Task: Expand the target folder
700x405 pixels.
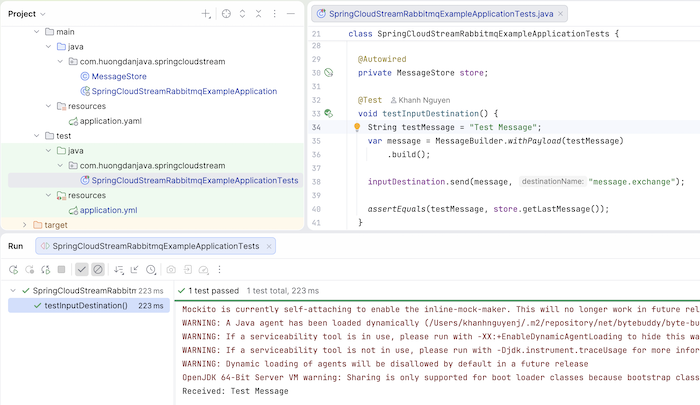Action: (x=25, y=225)
